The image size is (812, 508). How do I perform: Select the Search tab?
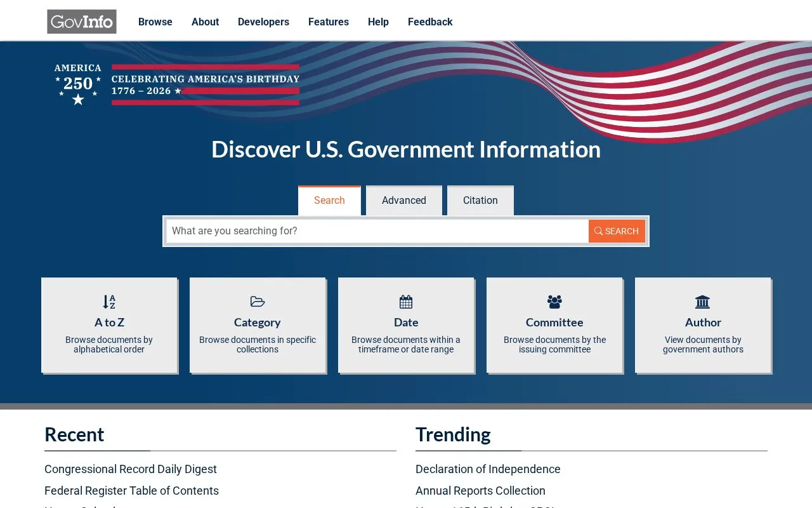[329, 201]
